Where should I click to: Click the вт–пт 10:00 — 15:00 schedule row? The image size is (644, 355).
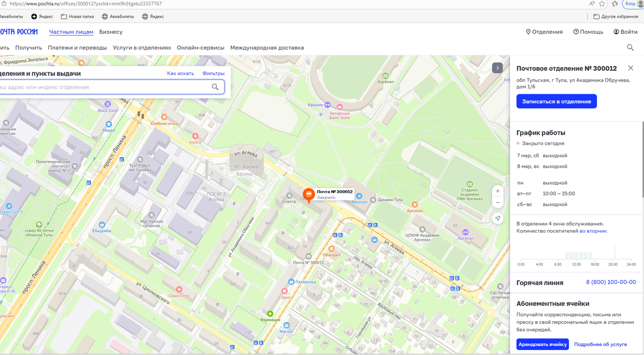pyautogui.click(x=546, y=194)
